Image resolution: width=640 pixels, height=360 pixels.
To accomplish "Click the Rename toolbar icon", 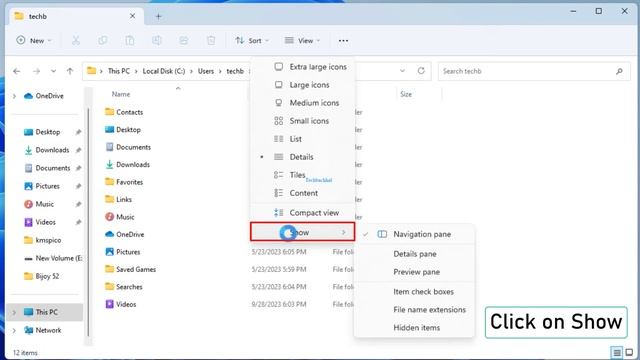I will [157, 40].
